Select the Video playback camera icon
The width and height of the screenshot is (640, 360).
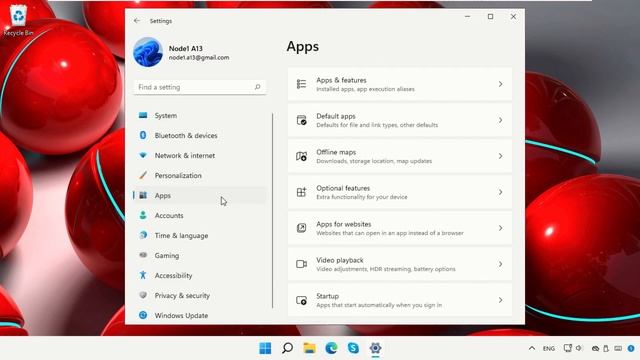click(x=301, y=264)
